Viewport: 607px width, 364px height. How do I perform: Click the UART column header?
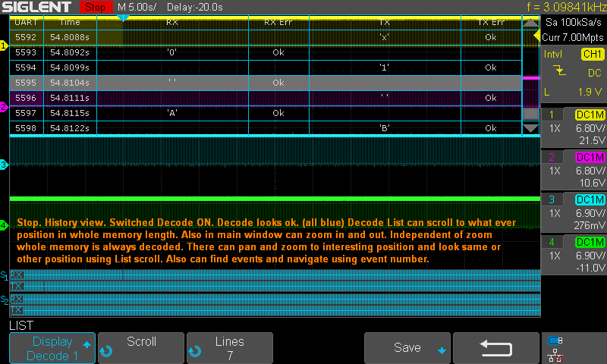pyautogui.click(x=26, y=23)
